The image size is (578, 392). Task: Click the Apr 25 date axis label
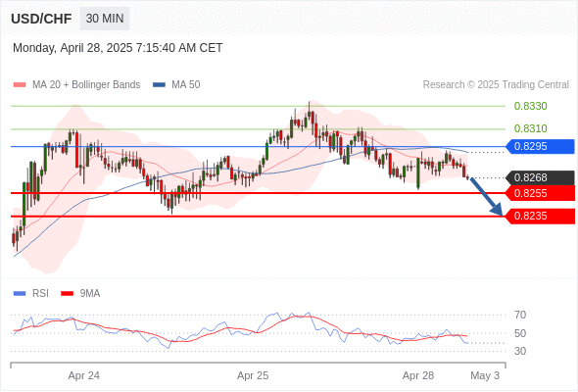253,375
